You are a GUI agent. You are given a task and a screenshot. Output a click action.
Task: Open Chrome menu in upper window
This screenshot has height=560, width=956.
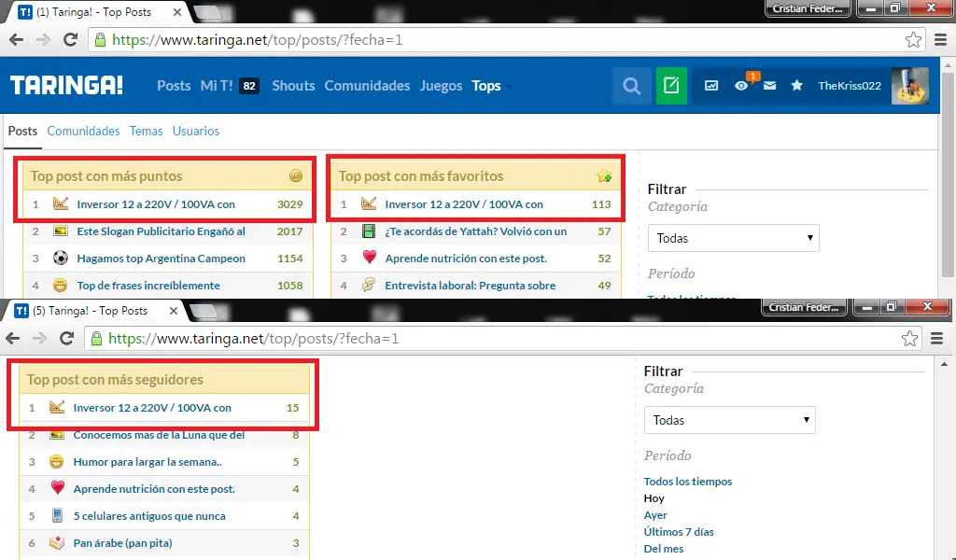[x=941, y=40]
